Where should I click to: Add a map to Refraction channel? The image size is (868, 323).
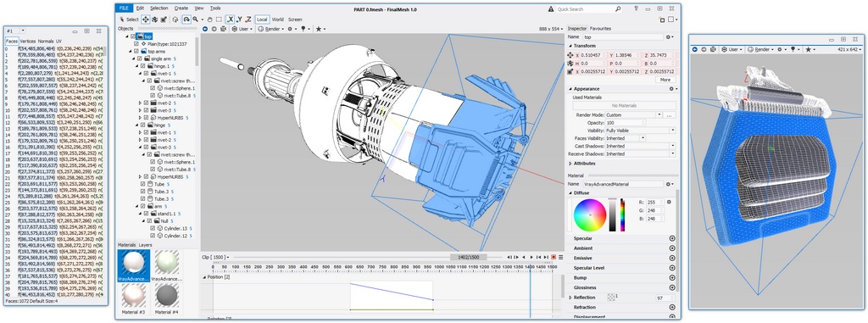tap(672, 307)
